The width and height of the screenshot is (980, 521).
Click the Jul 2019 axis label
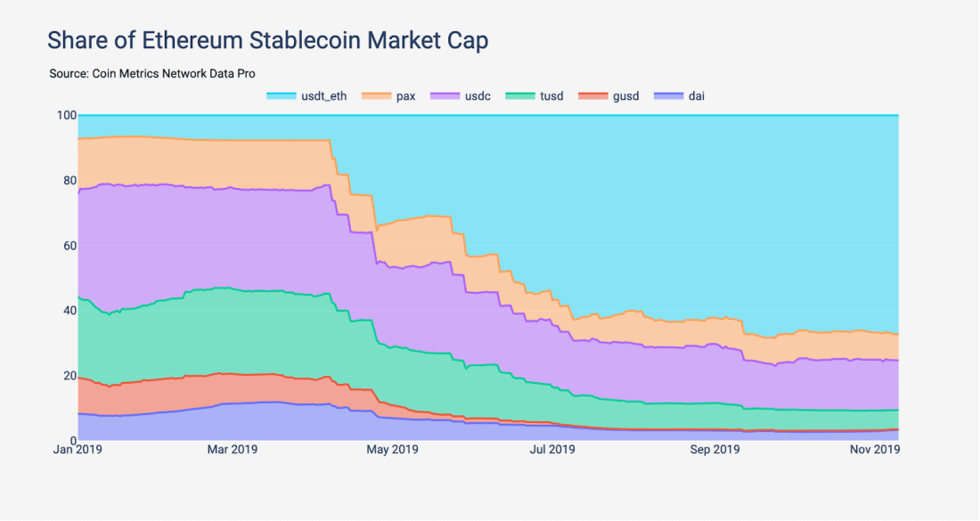[x=552, y=450]
